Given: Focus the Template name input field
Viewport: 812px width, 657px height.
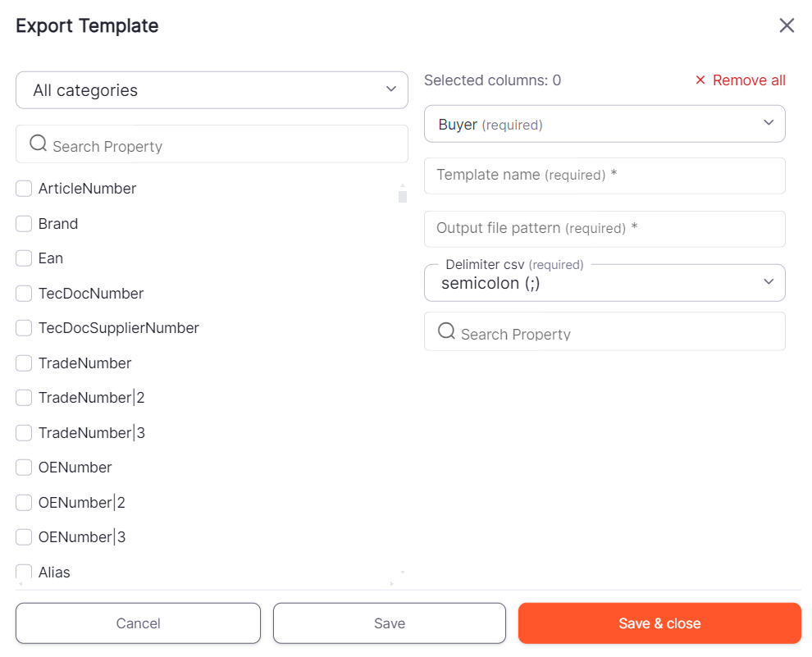Looking at the screenshot, I should (x=604, y=176).
